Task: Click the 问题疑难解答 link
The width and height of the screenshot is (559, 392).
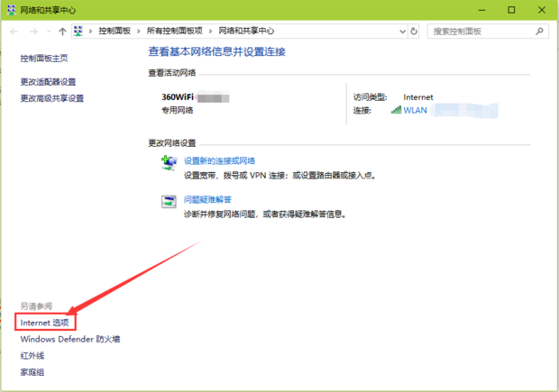Action: click(x=208, y=199)
